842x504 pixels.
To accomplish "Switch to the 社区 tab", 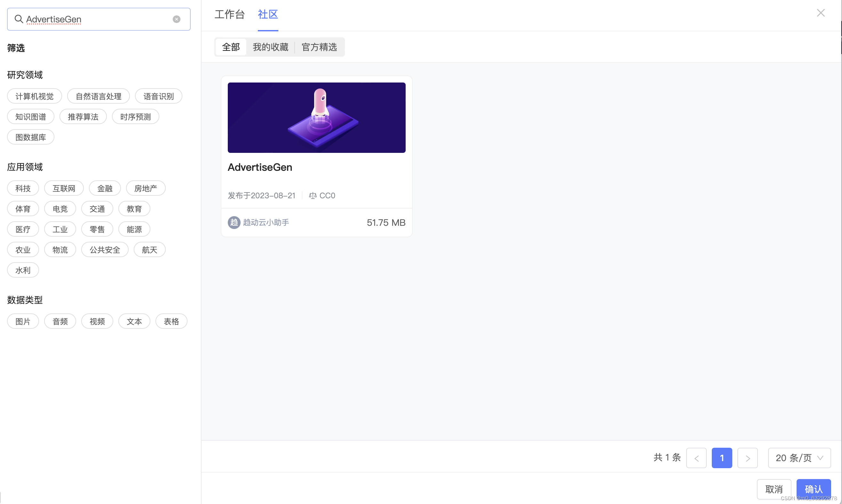I will click(268, 15).
